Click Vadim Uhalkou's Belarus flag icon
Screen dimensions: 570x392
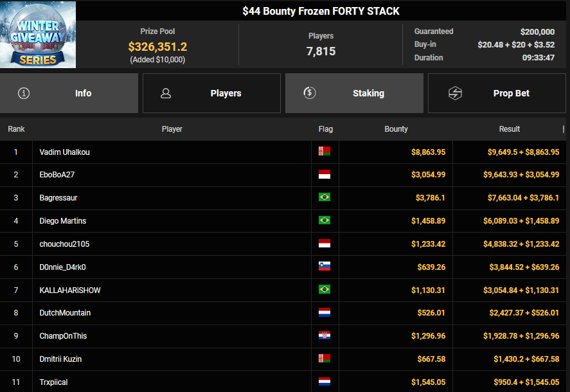tap(325, 152)
